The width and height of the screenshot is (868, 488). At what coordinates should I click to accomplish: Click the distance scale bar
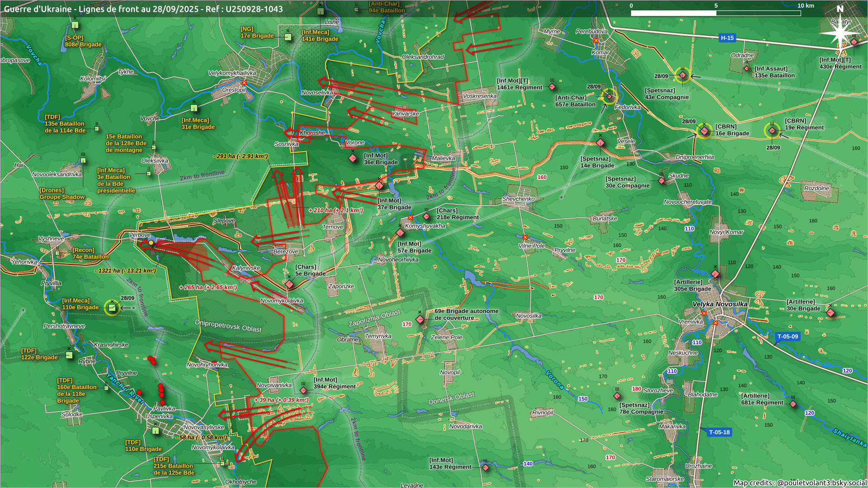[x=716, y=13]
